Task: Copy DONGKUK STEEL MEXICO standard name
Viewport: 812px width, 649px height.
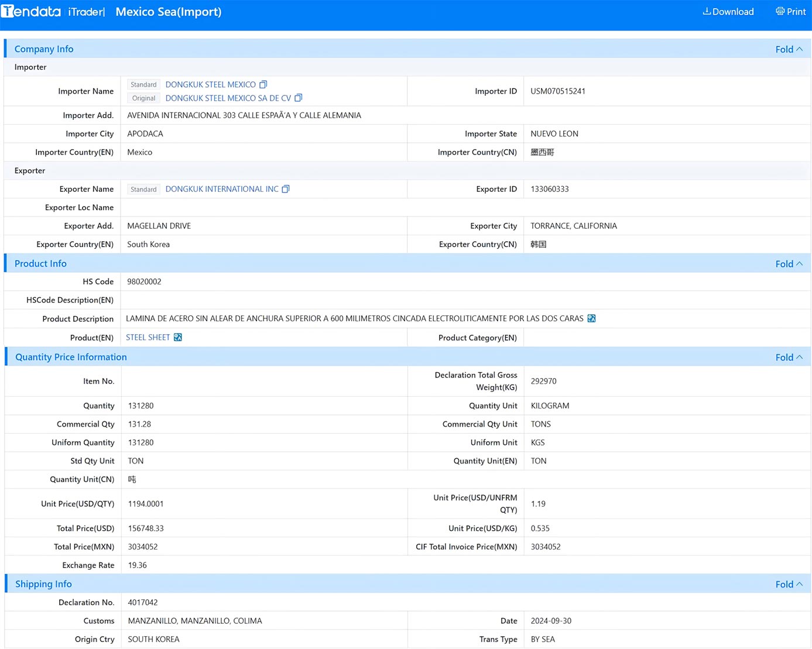Action: click(263, 85)
